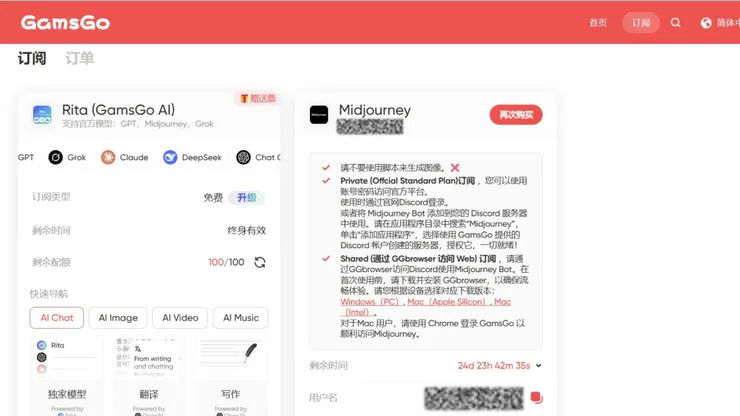Click the 快速导航 heading
The height and width of the screenshot is (416, 740).
click(x=49, y=294)
